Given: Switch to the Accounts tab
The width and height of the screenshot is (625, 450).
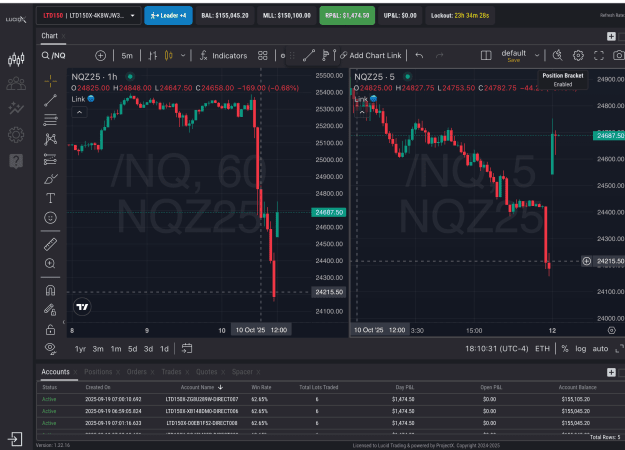Looking at the screenshot, I should [55, 372].
